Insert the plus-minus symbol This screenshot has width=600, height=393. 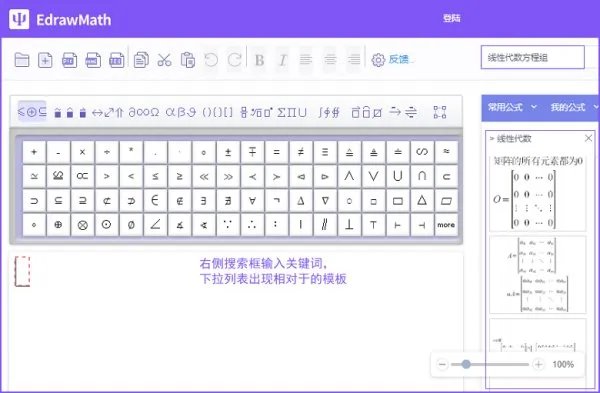(228, 152)
